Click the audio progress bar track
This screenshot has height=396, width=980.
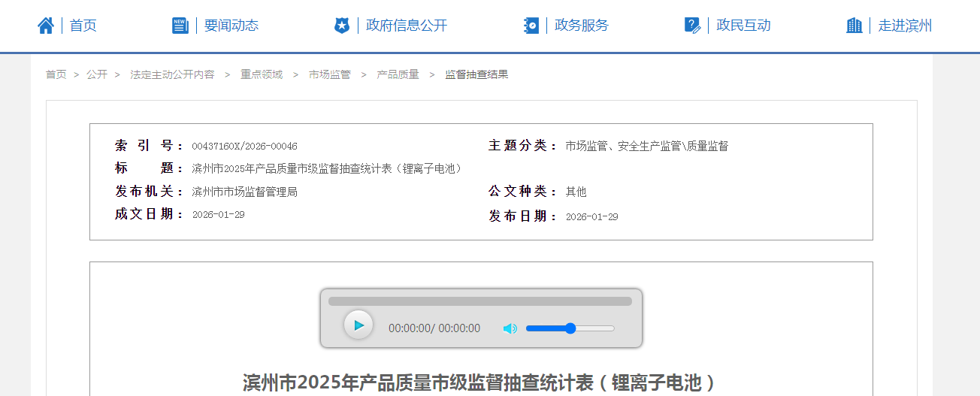click(479, 301)
